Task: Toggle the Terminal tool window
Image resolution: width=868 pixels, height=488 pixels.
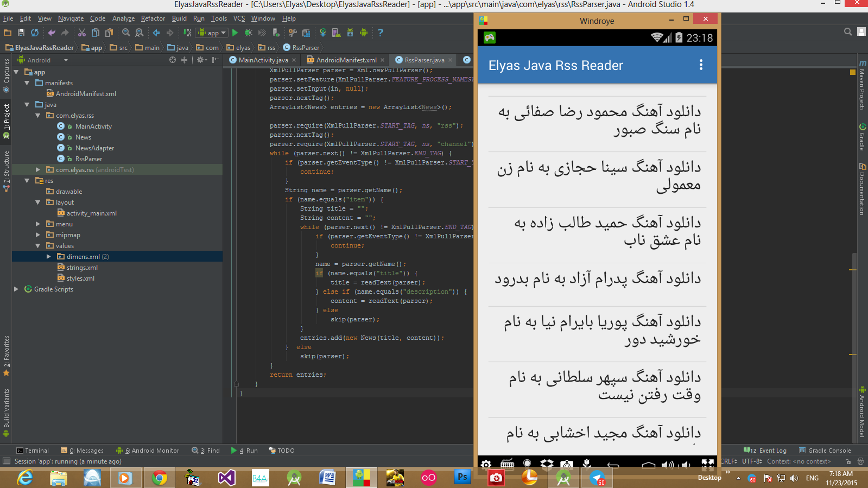Action: point(33,451)
